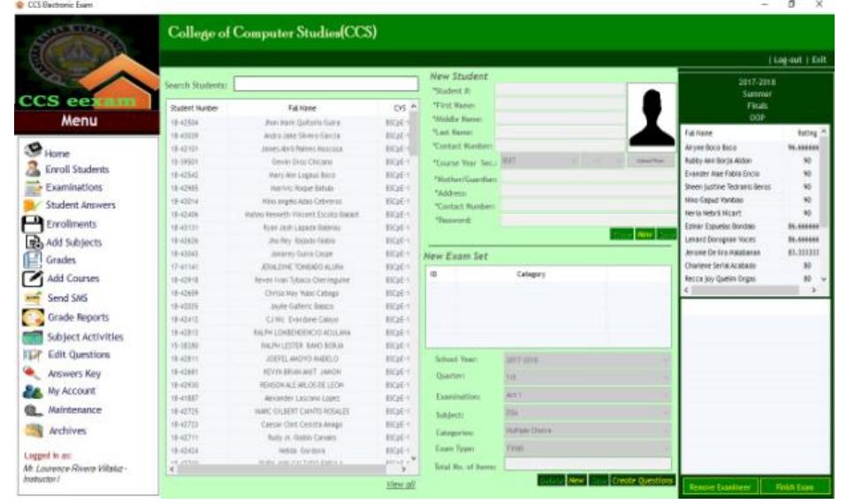Image resolution: width=847 pixels, height=504 pixels.
Task: Open Answers Key via its icon
Action: click(31, 373)
